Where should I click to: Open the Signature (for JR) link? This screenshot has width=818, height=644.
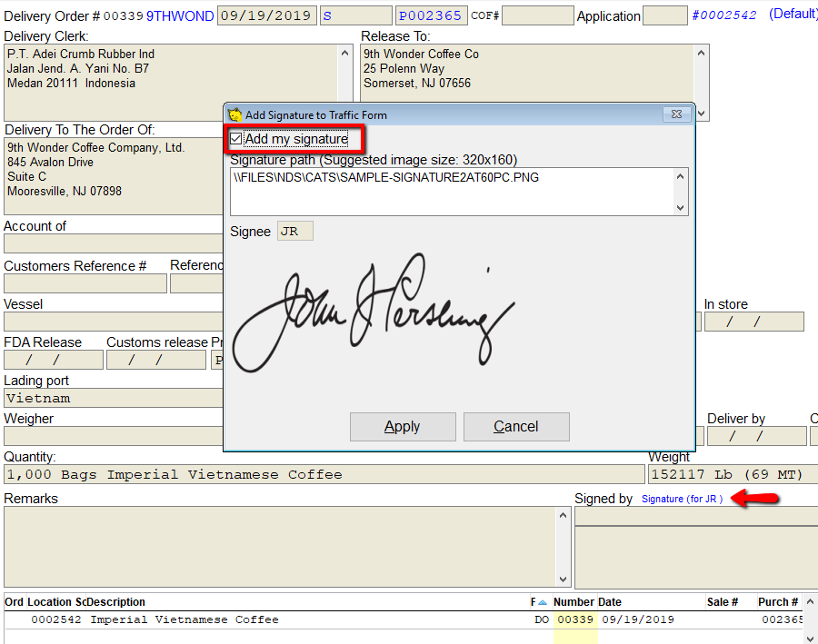point(682,499)
